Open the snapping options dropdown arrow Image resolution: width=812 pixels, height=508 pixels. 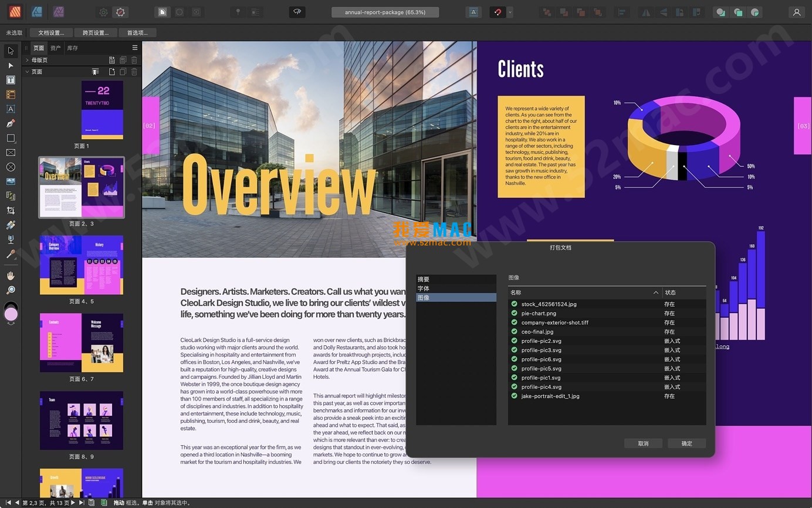[510, 12]
